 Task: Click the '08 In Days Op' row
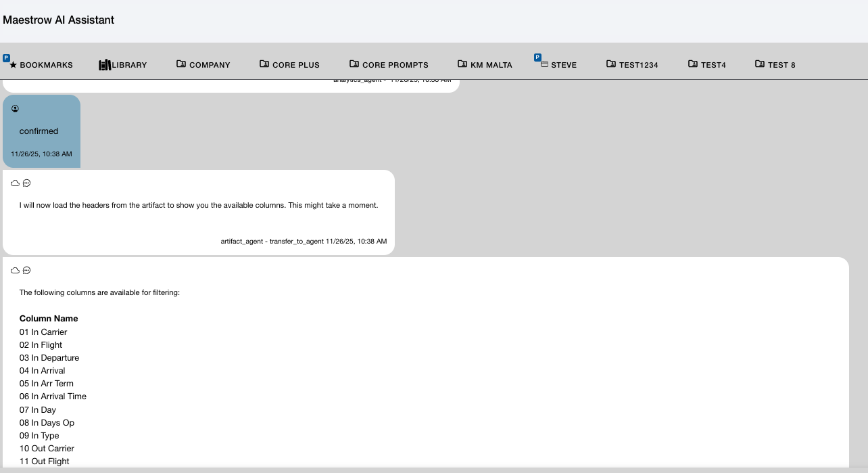coord(47,423)
